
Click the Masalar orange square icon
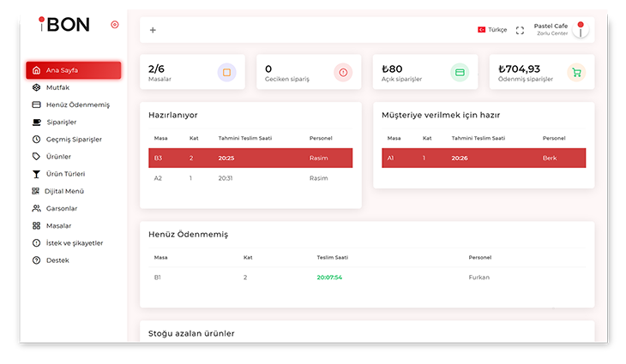226,73
